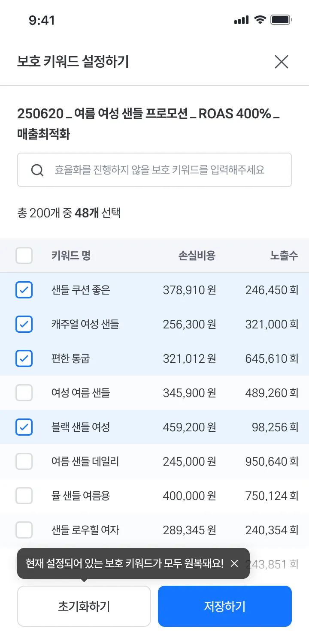This screenshot has width=309, height=644.
Task: Check the 여성 여름 샌들 keyword
Action: [24, 393]
